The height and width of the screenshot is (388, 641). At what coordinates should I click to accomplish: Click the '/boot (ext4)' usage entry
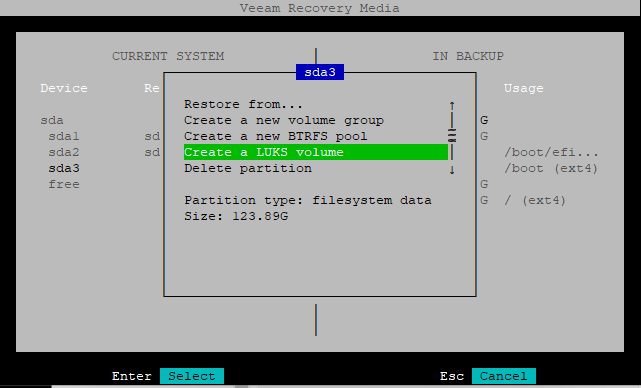[x=551, y=168]
